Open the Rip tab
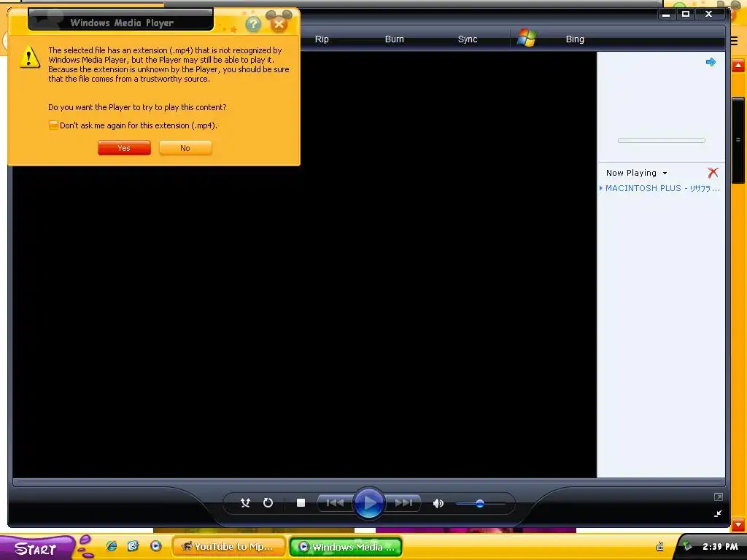This screenshot has height=560, width=747. click(322, 39)
